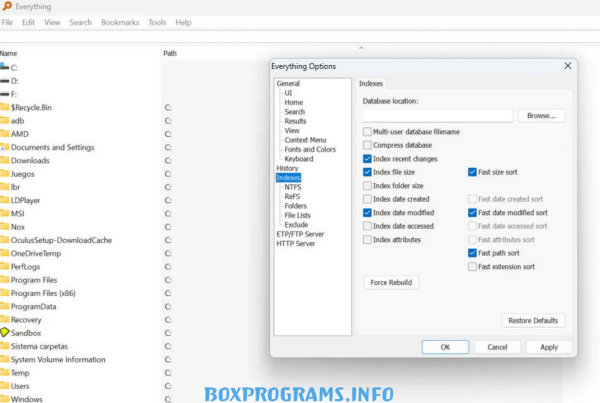Click the AMD folder icon

click(4, 134)
